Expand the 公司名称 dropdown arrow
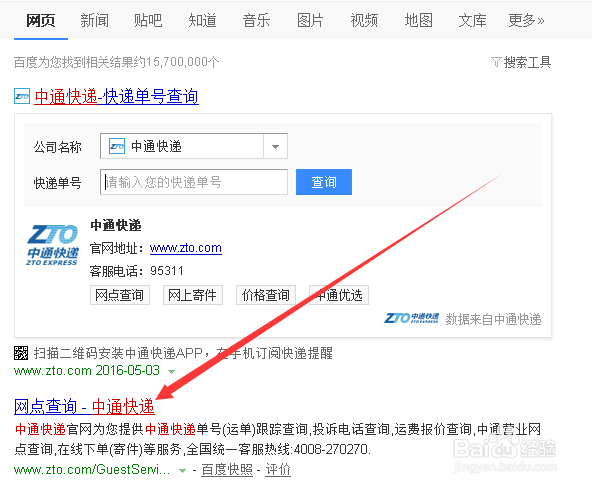 tap(275, 146)
